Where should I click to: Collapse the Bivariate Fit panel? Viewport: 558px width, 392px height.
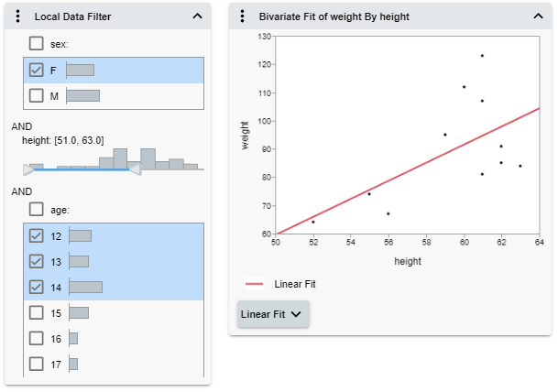click(x=537, y=16)
